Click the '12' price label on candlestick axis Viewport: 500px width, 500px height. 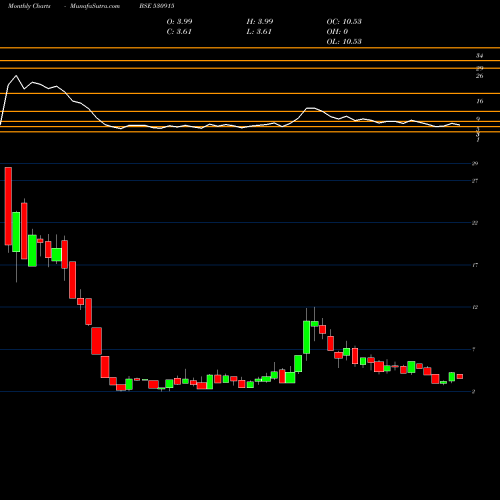tap(475, 307)
